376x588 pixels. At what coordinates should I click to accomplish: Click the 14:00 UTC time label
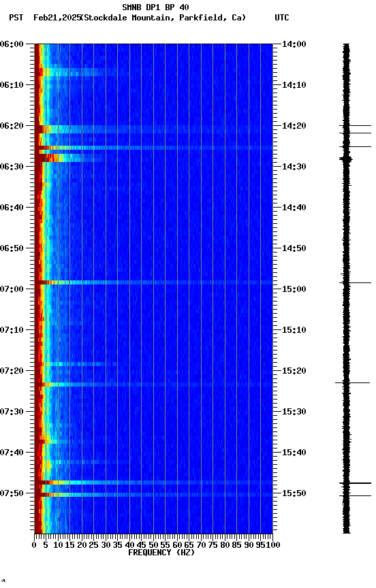[x=294, y=44]
